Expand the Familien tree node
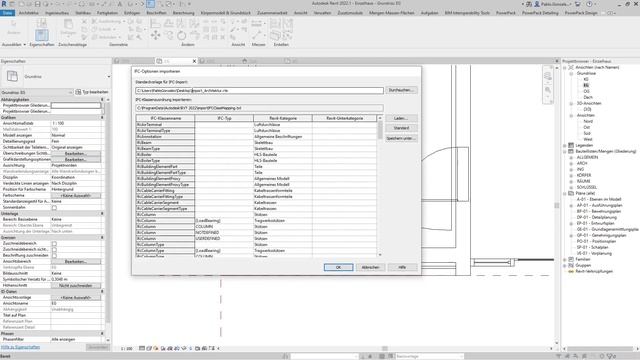 (565, 259)
